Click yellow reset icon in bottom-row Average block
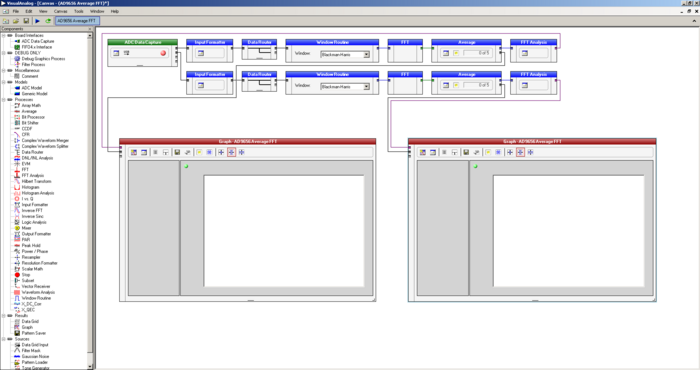This screenshot has width=700, height=370. (x=456, y=85)
